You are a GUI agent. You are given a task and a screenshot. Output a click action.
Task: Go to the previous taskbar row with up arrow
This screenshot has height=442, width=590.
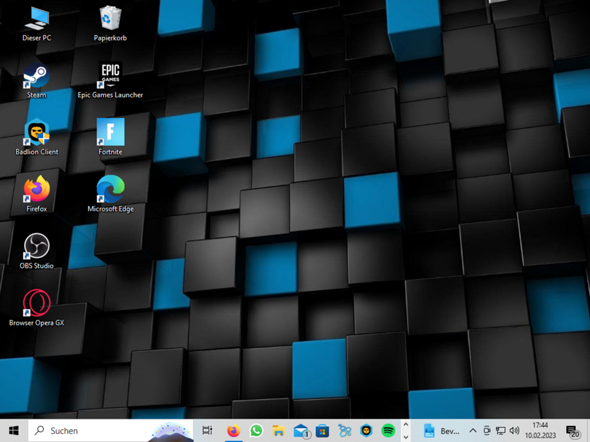tap(406, 424)
